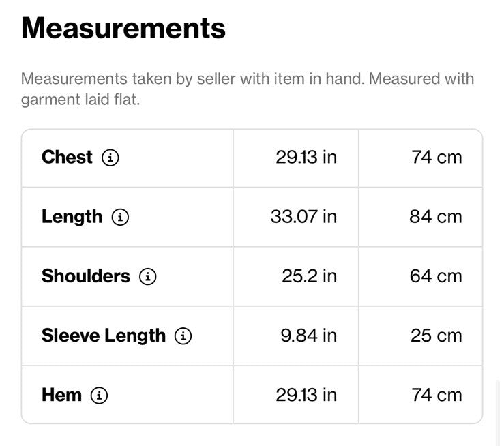The image size is (504, 446).
Task: Select the Hem row label
Action: click(61, 395)
